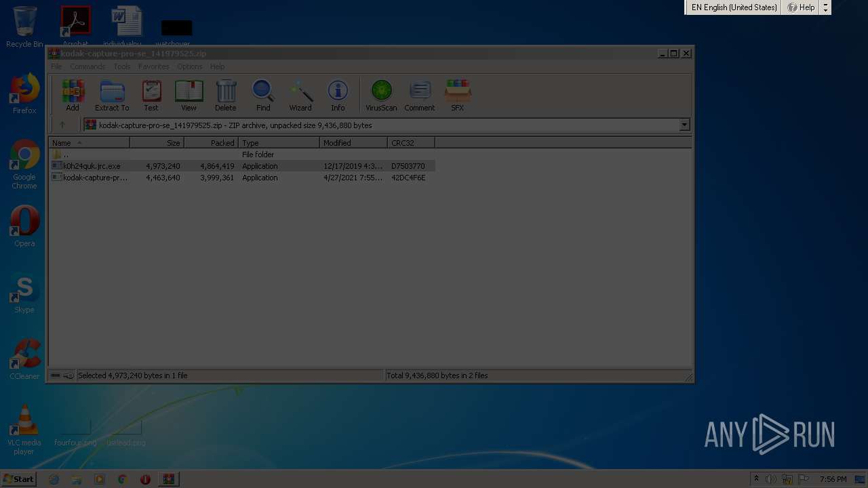This screenshot has height=488, width=868.
Task: Open the View file tool
Action: [189, 95]
